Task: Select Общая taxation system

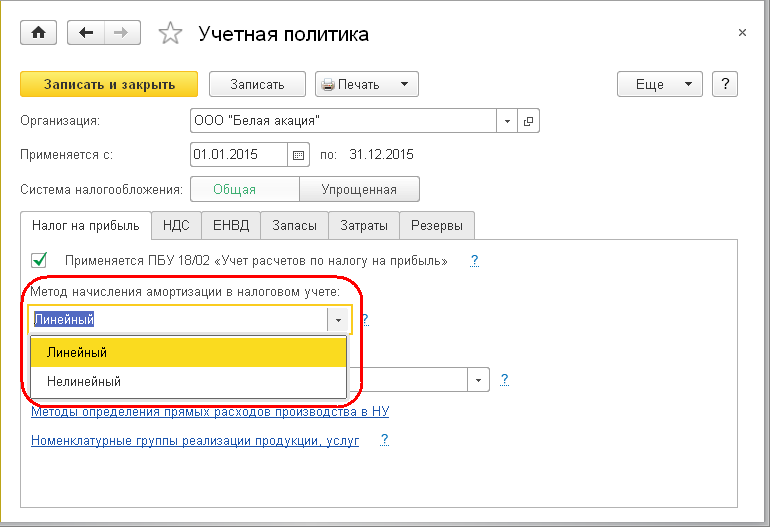Action: [x=245, y=189]
